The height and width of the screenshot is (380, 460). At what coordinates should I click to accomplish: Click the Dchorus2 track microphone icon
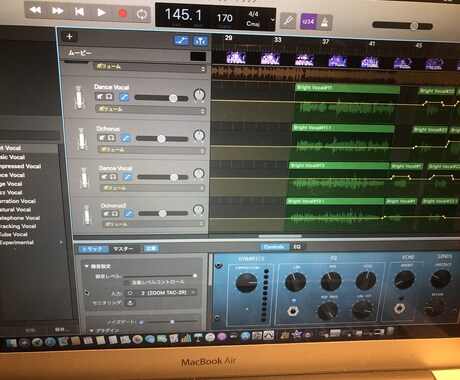[87, 215]
